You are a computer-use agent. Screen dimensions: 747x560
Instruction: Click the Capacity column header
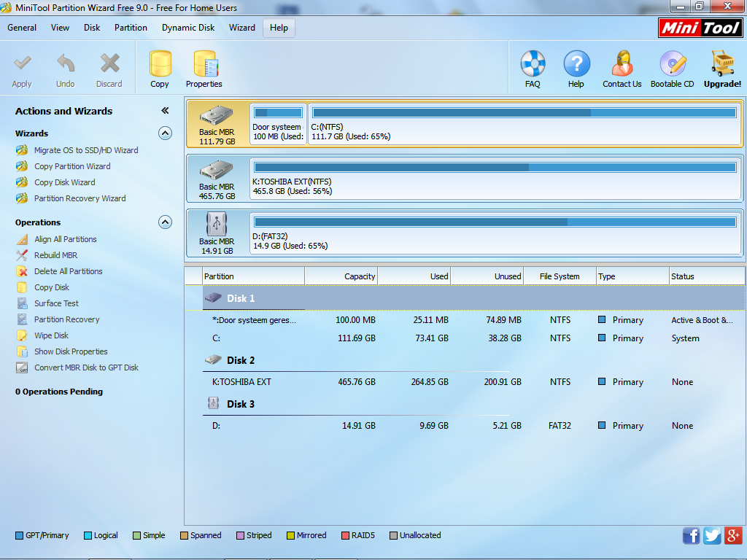point(341,276)
